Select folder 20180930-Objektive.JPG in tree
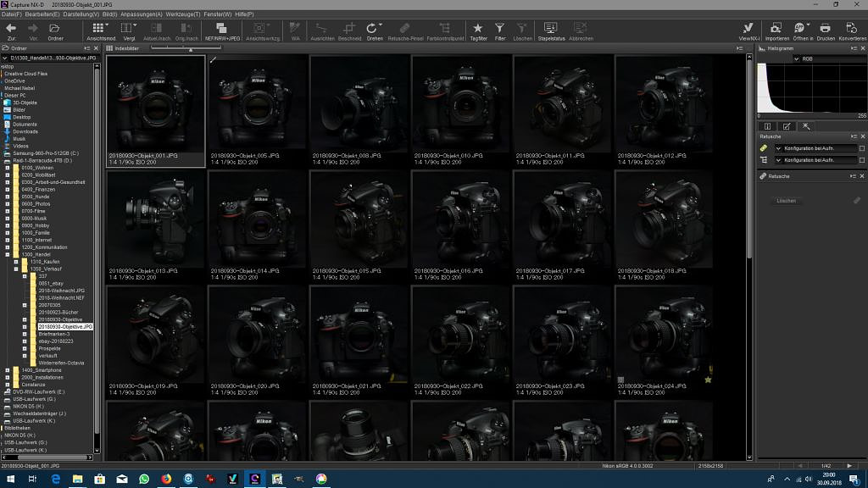Screen dimensions: 868x488 pos(65,327)
